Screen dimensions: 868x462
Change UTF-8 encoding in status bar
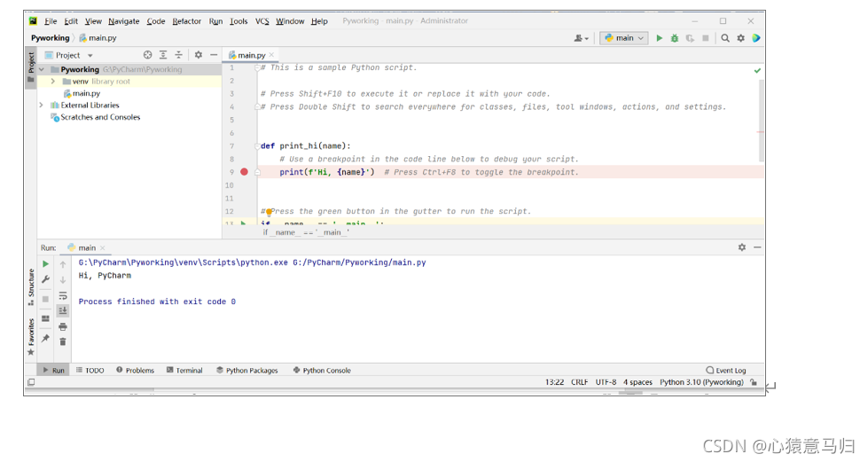point(606,382)
